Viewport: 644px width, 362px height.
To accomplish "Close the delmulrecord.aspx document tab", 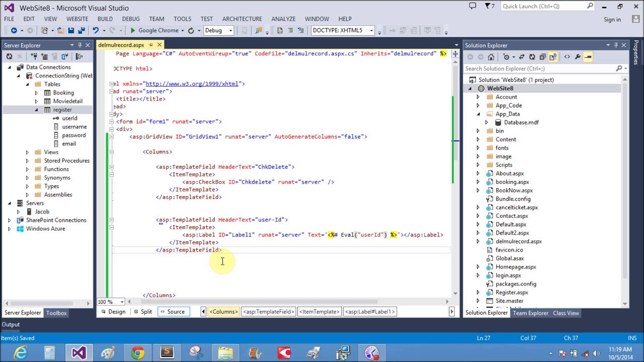I will [159, 45].
